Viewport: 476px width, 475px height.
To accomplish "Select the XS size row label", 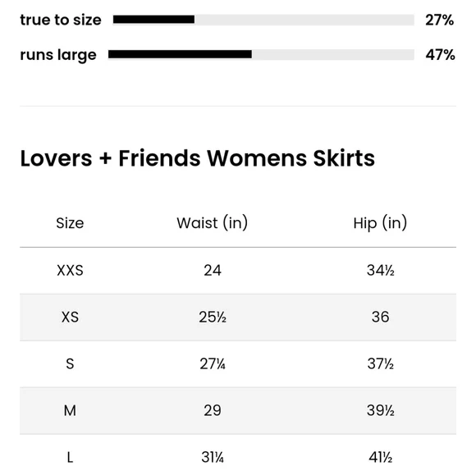I will point(70,317).
